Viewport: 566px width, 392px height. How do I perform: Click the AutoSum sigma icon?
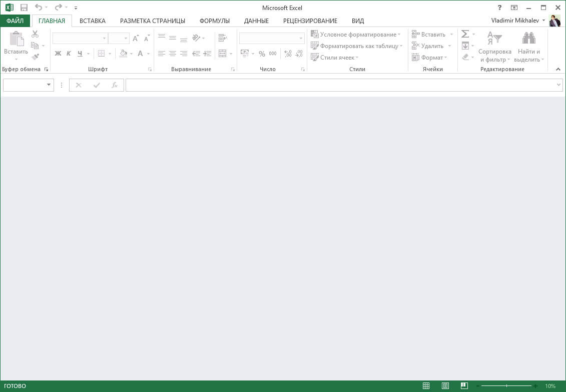[x=465, y=34]
